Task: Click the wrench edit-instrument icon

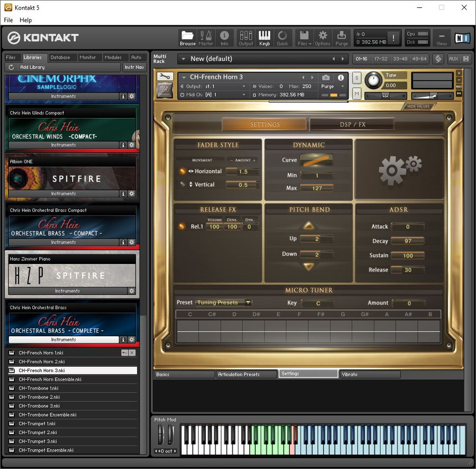Action: [165, 76]
